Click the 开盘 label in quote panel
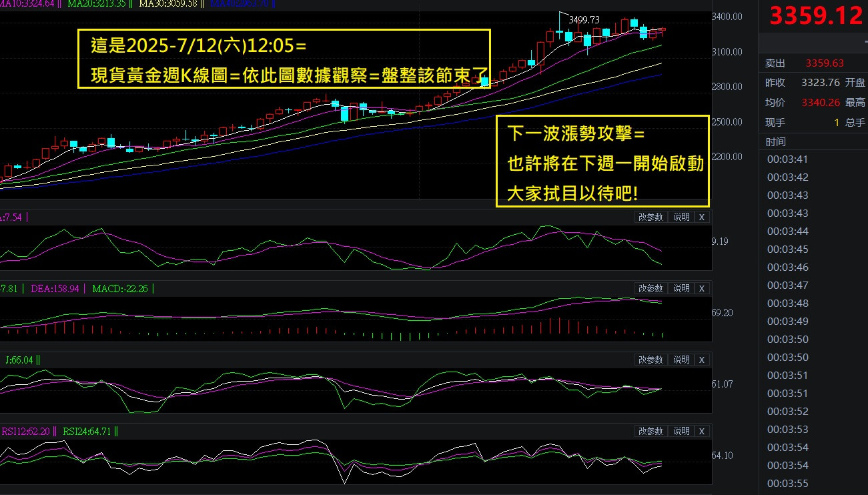The width and height of the screenshot is (868, 495). (x=855, y=83)
